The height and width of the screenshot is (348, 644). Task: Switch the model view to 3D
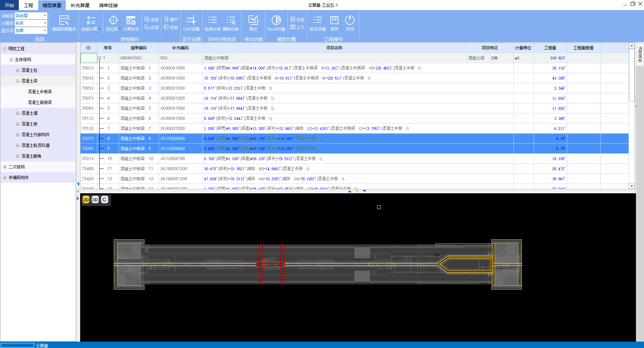[x=95, y=200]
